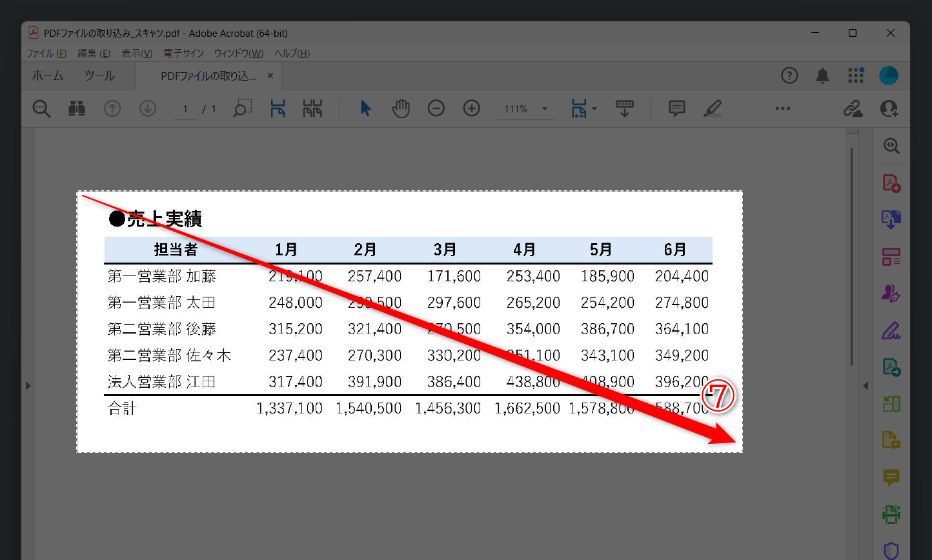Expand the left navigation pane arrow
932x560 pixels.
(x=28, y=386)
